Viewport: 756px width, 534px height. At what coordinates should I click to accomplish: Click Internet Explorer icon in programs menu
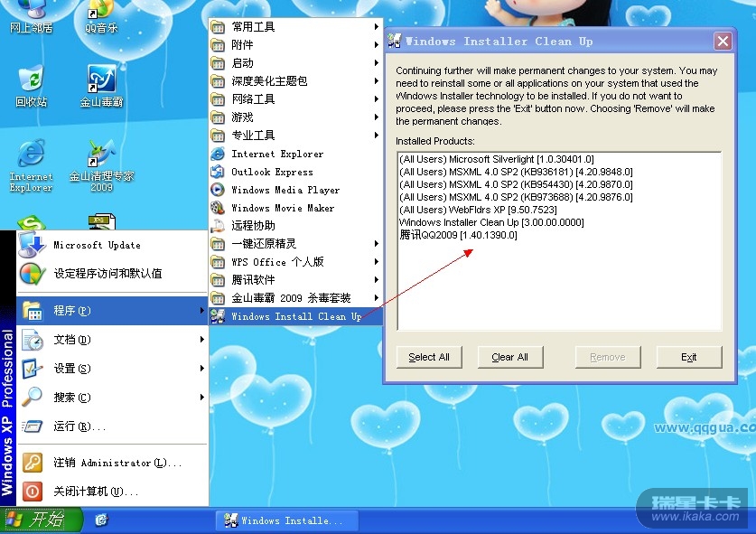pos(218,154)
